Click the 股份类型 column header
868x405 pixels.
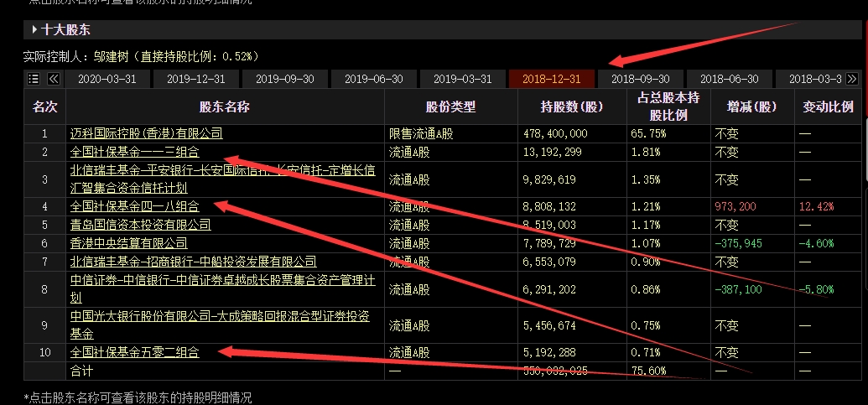450,106
